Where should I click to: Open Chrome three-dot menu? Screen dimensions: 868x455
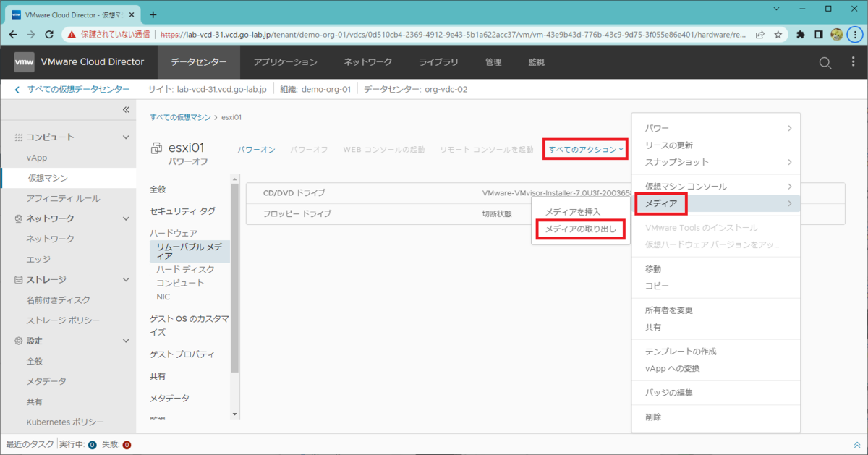click(x=854, y=34)
